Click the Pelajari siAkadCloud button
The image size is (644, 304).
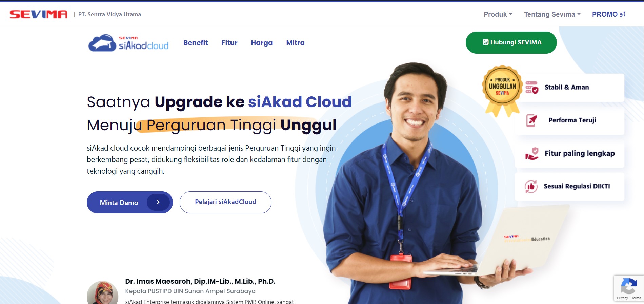pos(225,202)
